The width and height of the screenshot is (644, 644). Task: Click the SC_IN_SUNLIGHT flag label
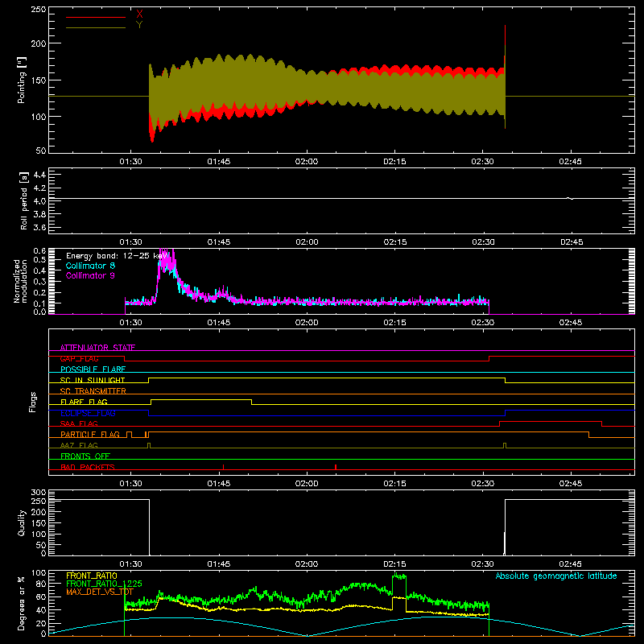[93, 380]
